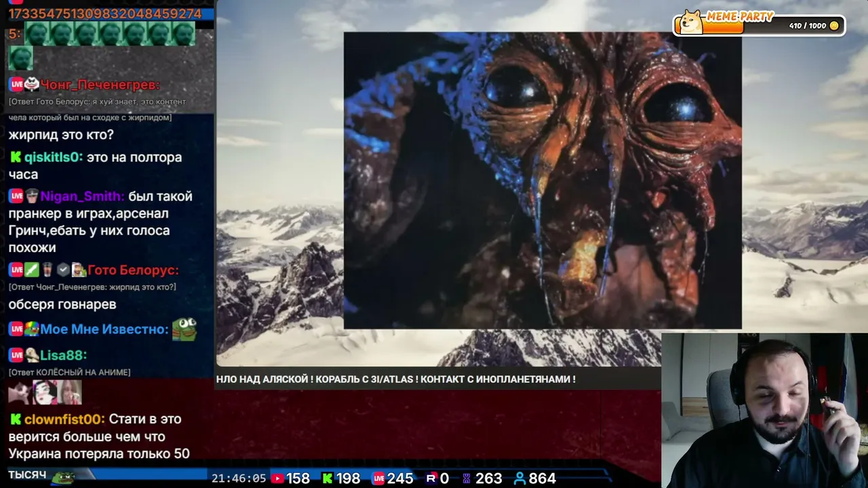Open clownfist00's chat profile
Viewport: 868px width, 488px height.
pos(64,420)
